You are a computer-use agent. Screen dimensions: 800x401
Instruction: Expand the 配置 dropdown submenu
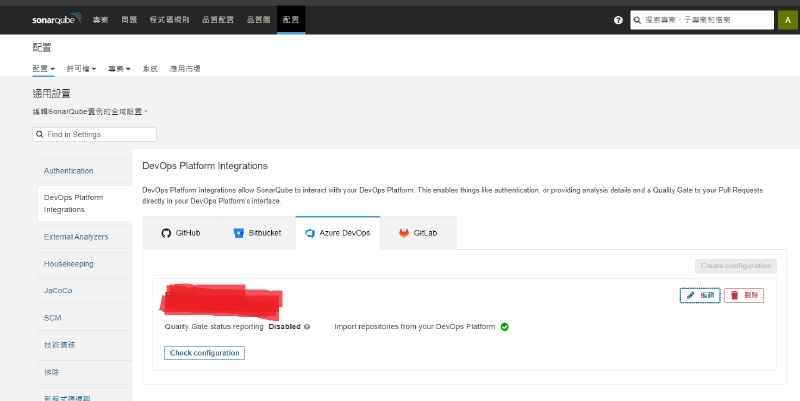click(43, 68)
